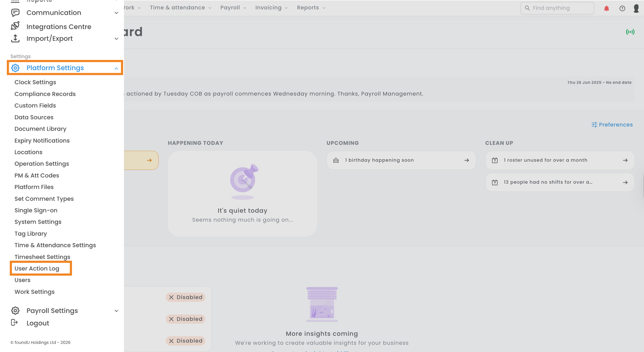
Task: Click the Communication chat bubble icon
Action: (x=15, y=13)
